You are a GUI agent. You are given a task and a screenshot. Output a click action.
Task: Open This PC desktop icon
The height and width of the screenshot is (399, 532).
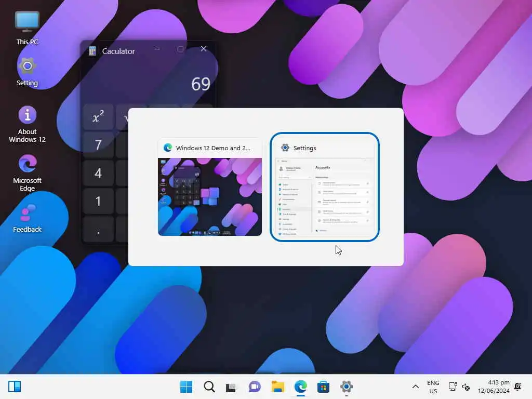(27, 28)
